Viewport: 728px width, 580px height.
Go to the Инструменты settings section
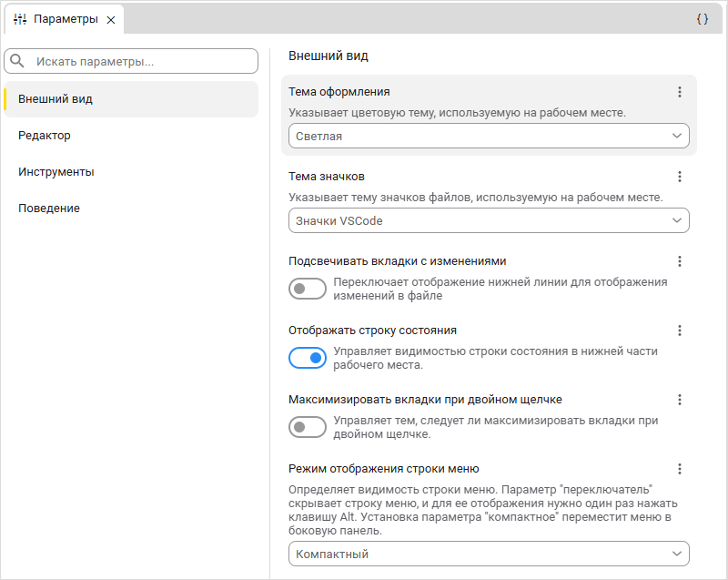point(56,172)
